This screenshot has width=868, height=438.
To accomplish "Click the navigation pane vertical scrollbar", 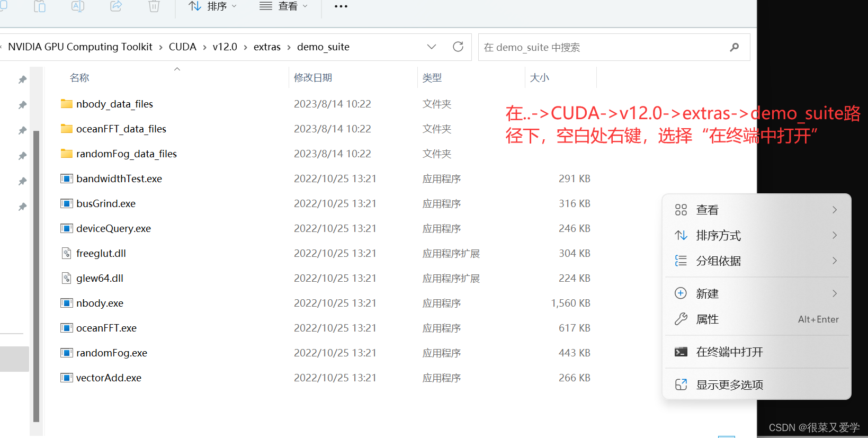I will pos(36,275).
